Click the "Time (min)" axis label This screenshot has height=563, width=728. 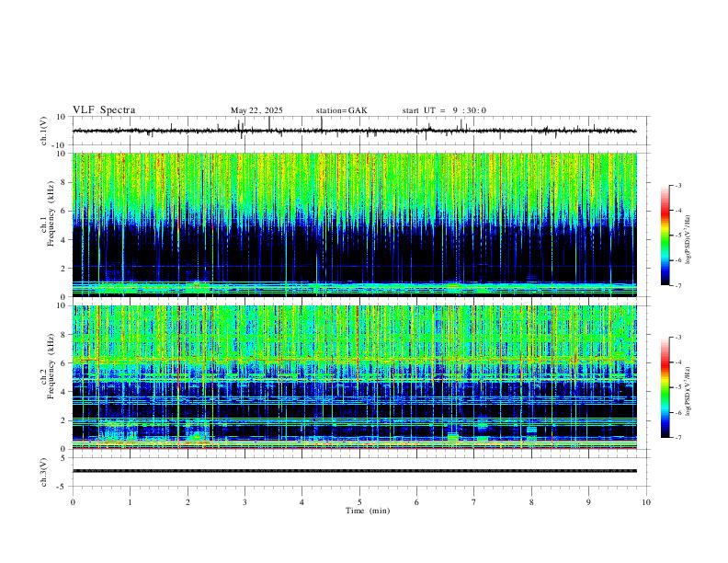click(x=368, y=511)
